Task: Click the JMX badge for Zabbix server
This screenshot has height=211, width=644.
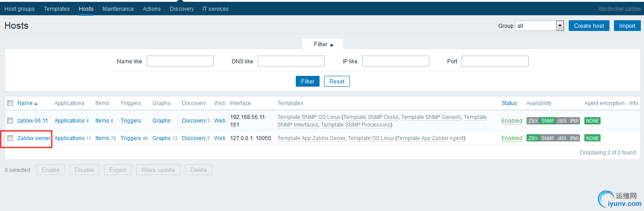Action: pyautogui.click(x=562, y=138)
